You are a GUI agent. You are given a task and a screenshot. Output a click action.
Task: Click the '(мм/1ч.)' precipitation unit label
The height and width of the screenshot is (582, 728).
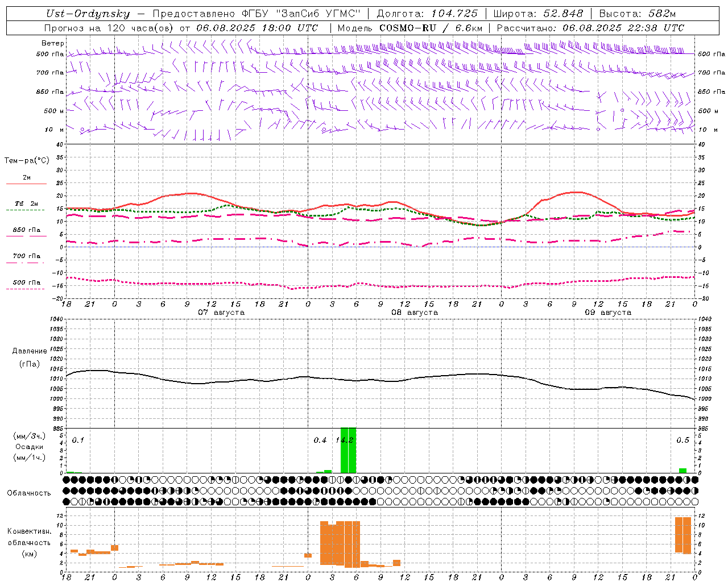click(29, 458)
